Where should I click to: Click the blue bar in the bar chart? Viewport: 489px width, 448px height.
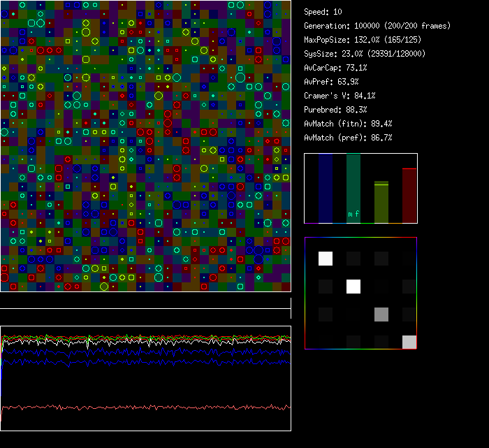326,189
